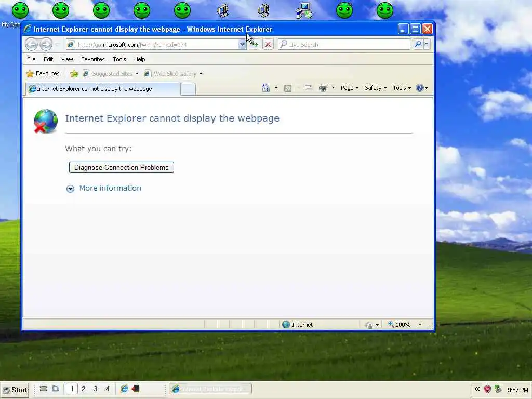This screenshot has width=532, height=399.
Task: Select desktop 1 in taskbar pager
Action: click(x=72, y=389)
